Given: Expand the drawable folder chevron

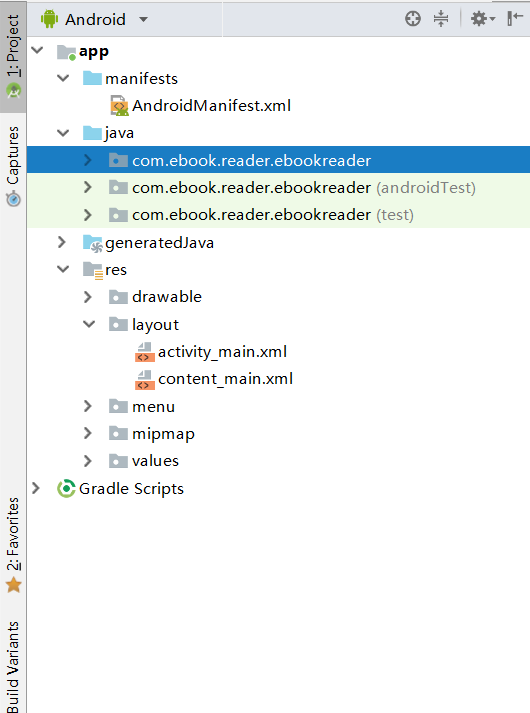Looking at the screenshot, I should pos(87,297).
